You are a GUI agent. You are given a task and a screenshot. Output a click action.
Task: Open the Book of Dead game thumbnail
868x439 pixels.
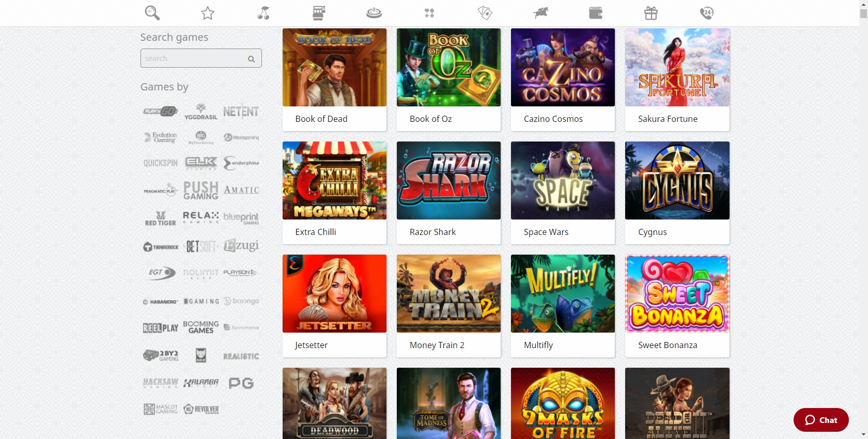[x=334, y=67]
